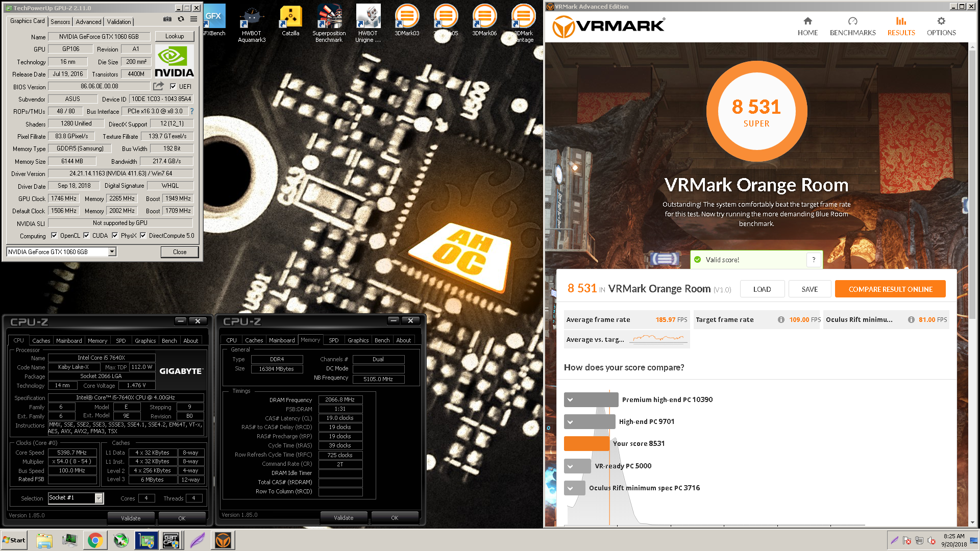
Task: Open Caches tab in left CPU-Z window
Action: (x=41, y=340)
